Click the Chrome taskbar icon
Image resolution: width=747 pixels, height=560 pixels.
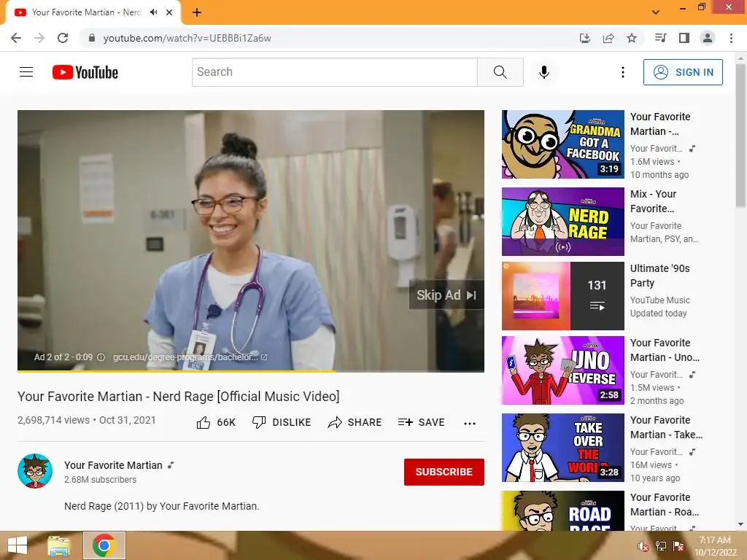pyautogui.click(x=104, y=545)
